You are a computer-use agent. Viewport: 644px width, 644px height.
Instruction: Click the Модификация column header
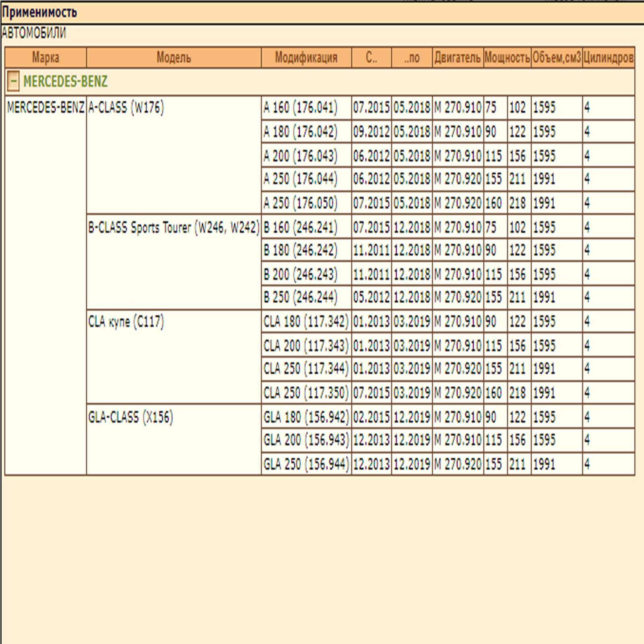pos(306,58)
